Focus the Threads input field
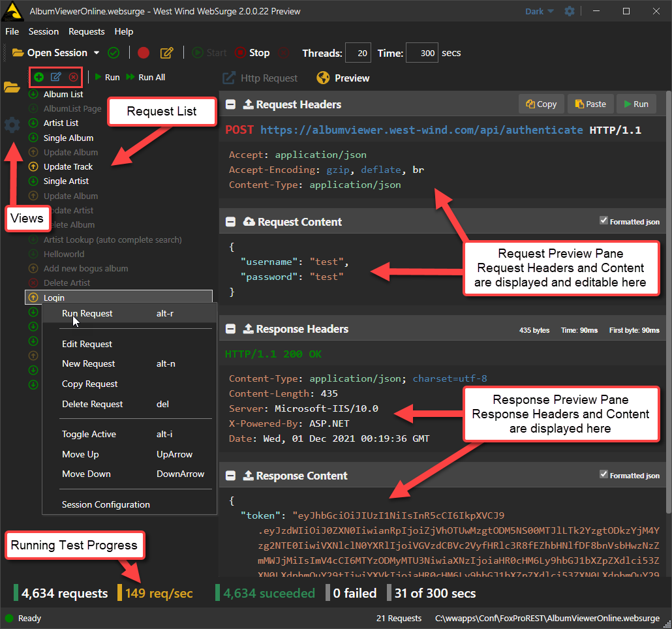 [x=358, y=53]
